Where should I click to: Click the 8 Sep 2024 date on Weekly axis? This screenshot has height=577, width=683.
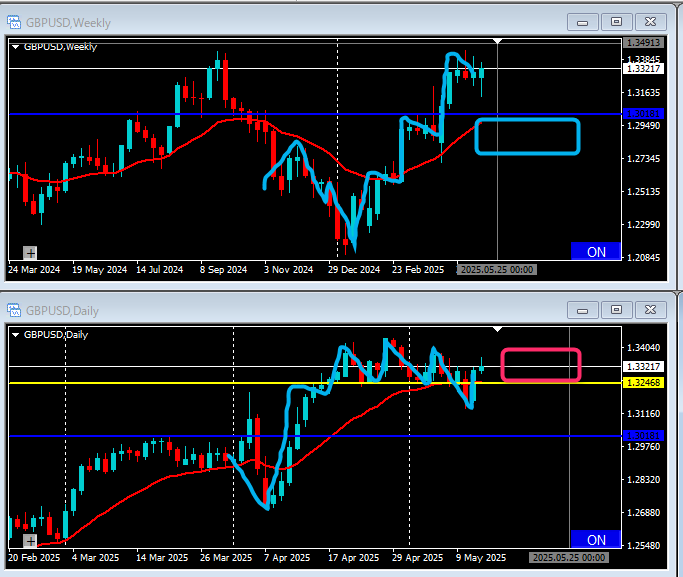click(x=223, y=270)
